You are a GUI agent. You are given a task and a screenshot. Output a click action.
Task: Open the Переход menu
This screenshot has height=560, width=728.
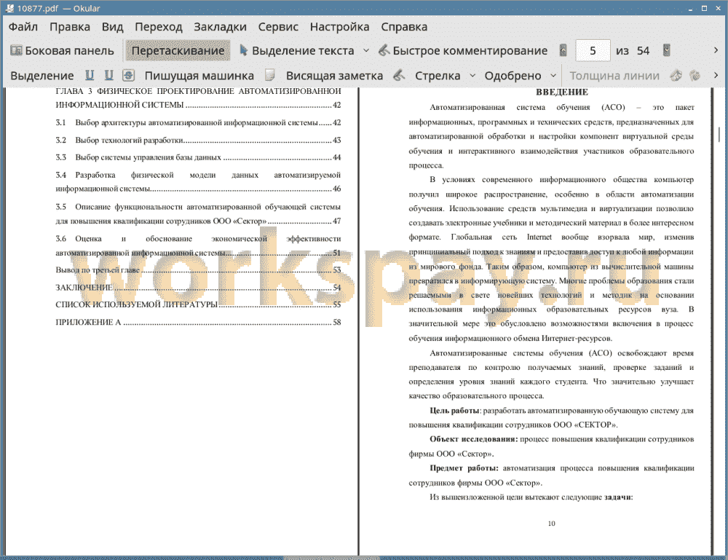coord(158,27)
